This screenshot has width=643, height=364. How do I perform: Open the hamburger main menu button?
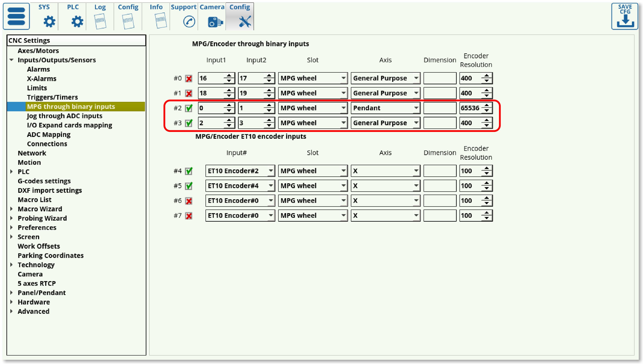point(16,16)
